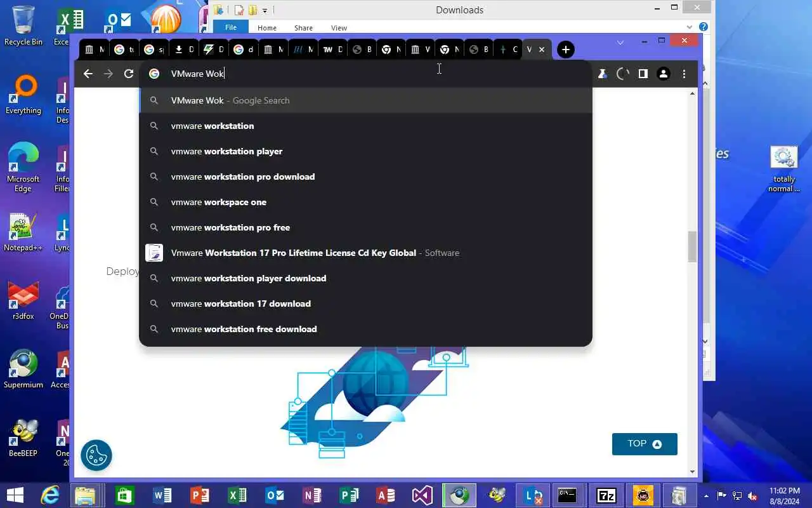Open the Windows Start button
Screen dimensions: 812x508
tap(15, 495)
